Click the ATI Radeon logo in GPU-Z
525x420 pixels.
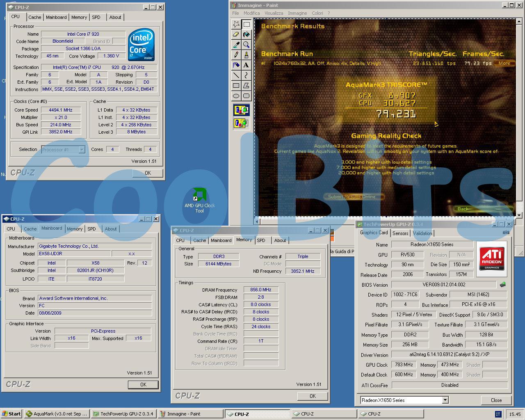tap(492, 258)
